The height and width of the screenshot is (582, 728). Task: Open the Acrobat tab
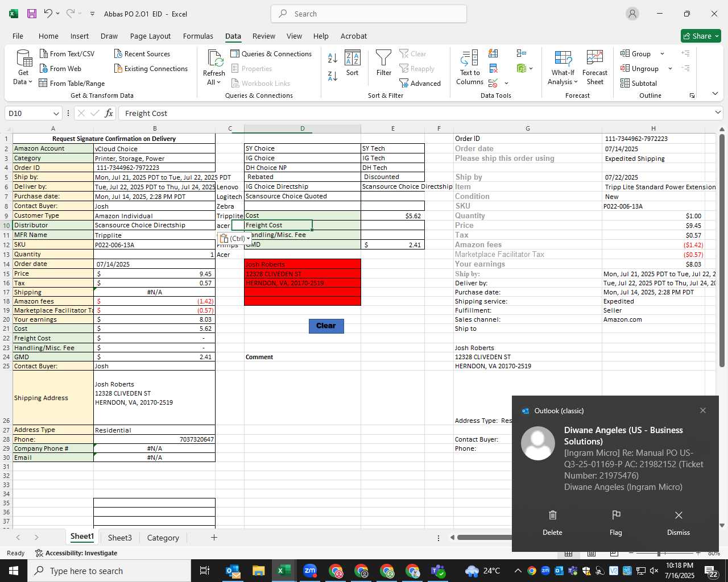tap(354, 36)
